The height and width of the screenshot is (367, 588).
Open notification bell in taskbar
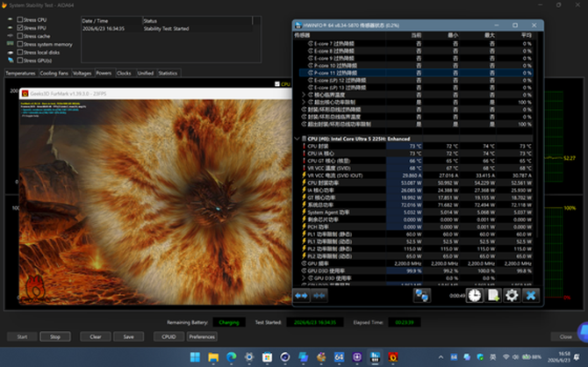coord(577,356)
